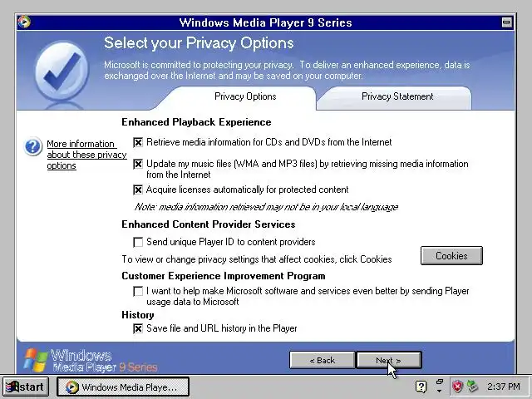This screenshot has width=532, height=399.
Task: Click the Windows Media Player taskbar button
Action: click(x=123, y=387)
